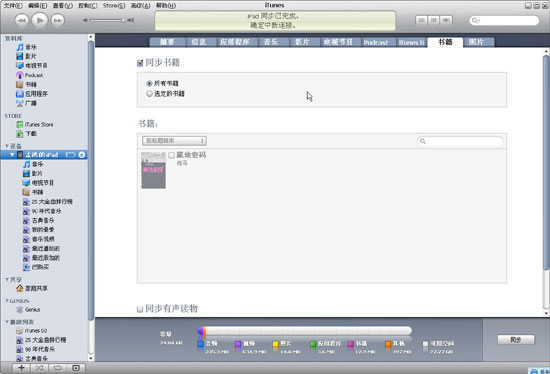Click the iPad eject icon
550x374 pixels.
[x=82, y=155]
